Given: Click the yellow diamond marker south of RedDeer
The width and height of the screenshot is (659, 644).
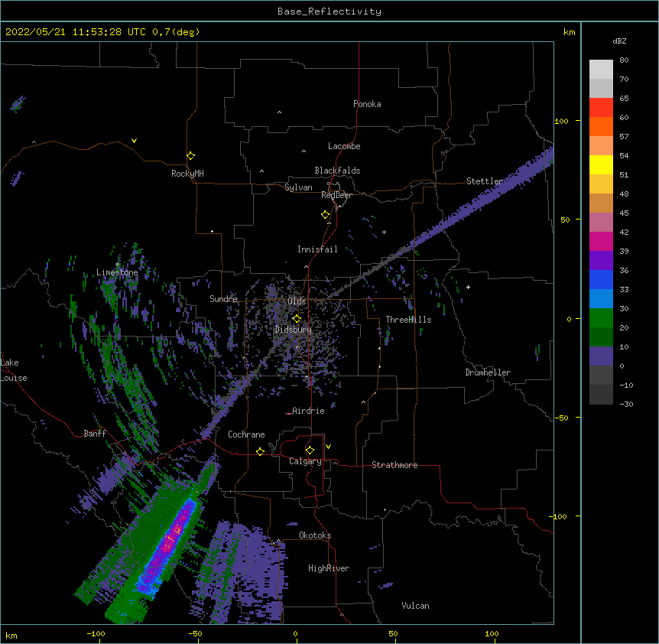Looking at the screenshot, I should (326, 215).
